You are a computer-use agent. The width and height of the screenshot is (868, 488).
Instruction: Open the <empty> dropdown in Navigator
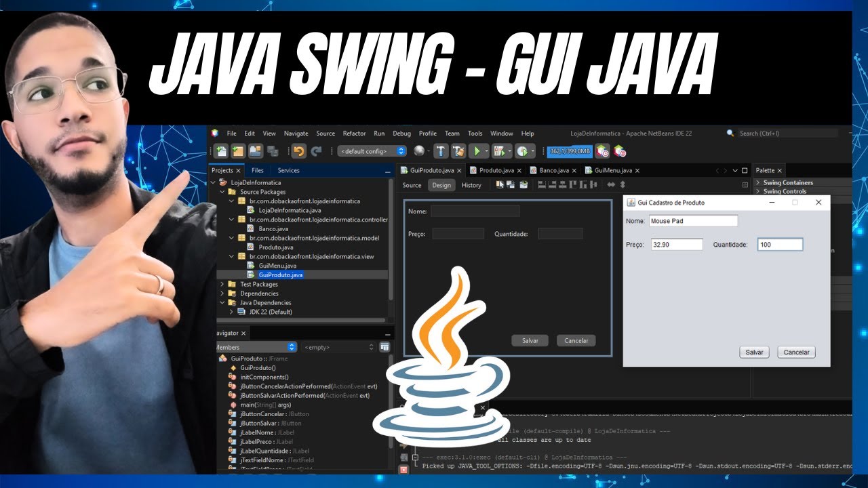338,347
